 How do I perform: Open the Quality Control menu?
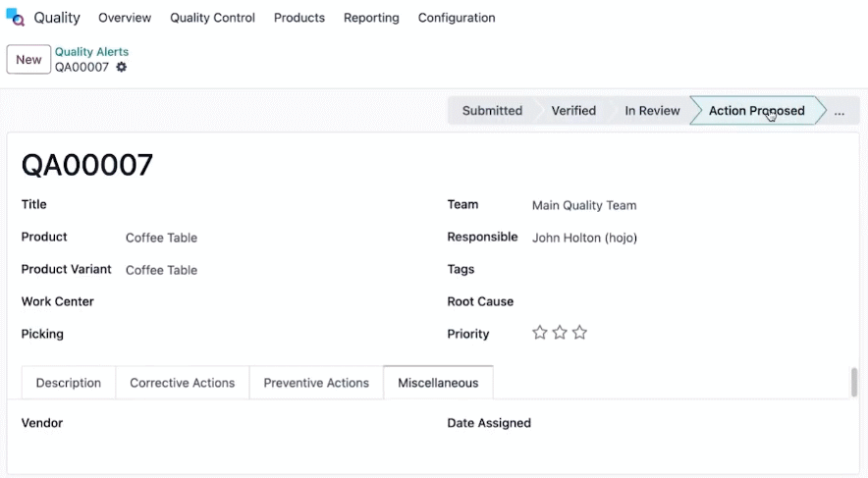(212, 18)
